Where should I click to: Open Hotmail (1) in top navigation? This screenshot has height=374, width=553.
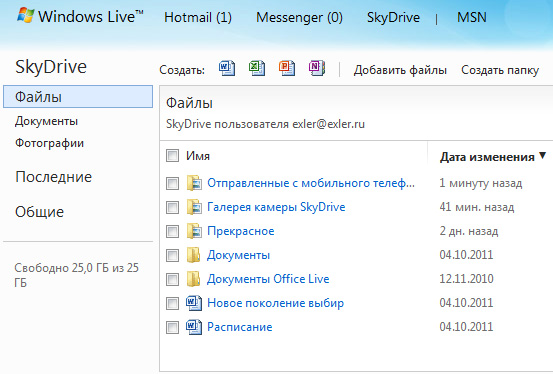pyautogui.click(x=198, y=17)
